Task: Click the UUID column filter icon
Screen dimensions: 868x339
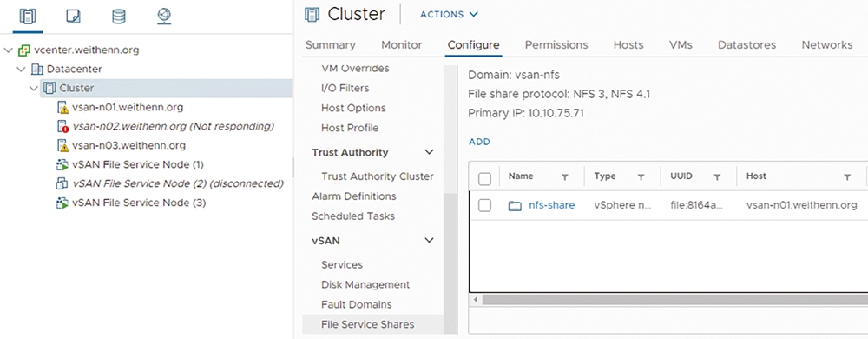Action: click(717, 177)
